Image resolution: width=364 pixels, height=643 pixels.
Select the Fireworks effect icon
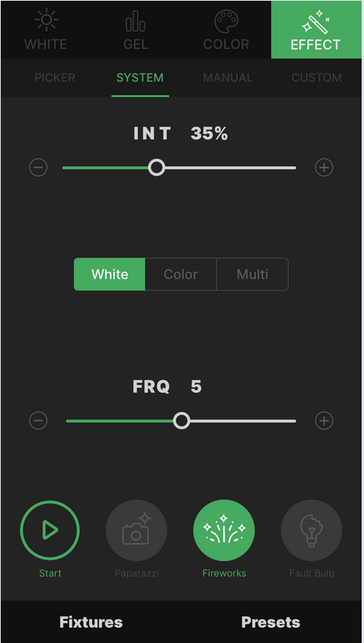[x=224, y=530]
